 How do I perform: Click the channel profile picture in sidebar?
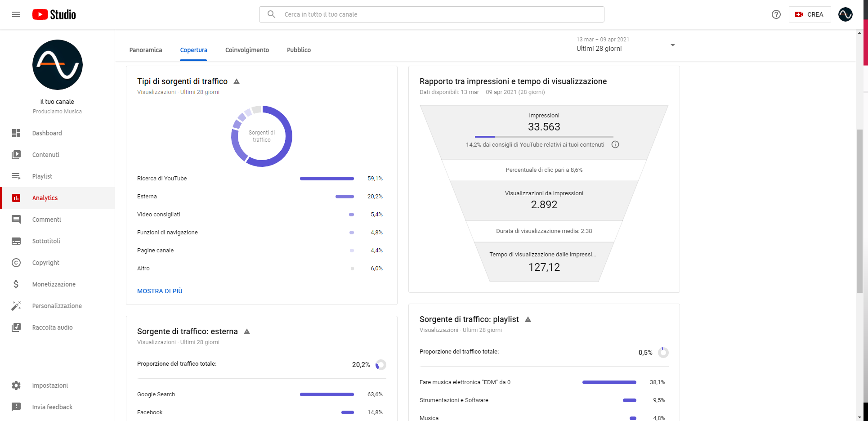click(58, 65)
